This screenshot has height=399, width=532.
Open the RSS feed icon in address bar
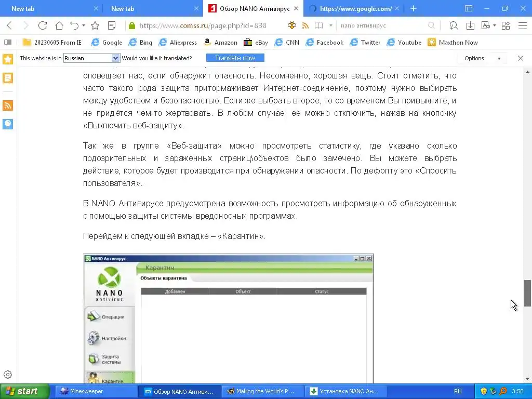(x=305, y=25)
